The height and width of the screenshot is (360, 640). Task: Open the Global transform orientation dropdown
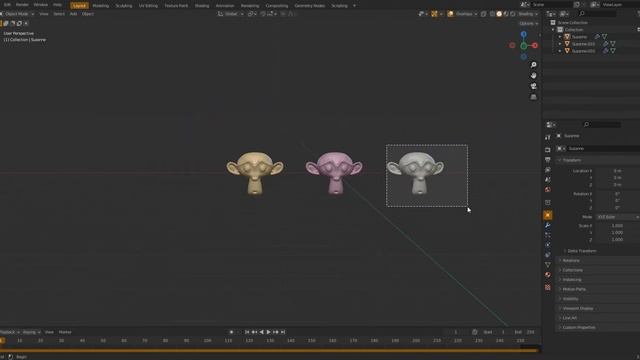(231, 14)
